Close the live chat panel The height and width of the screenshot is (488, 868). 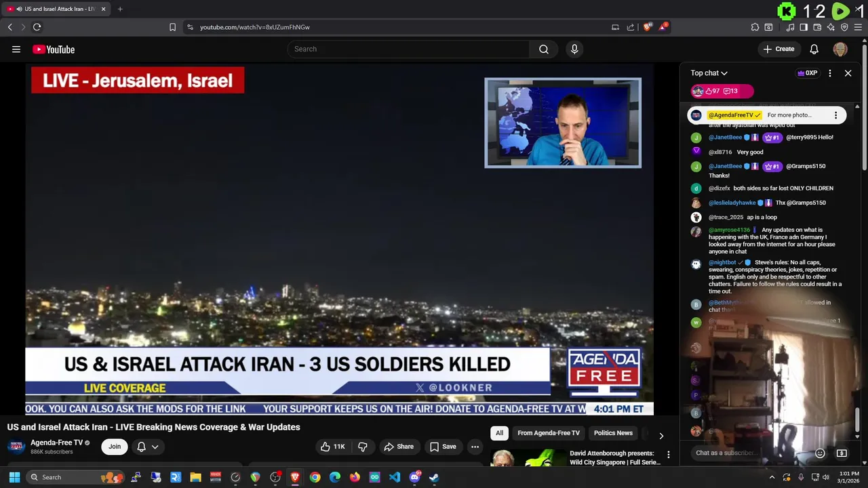point(848,73)
